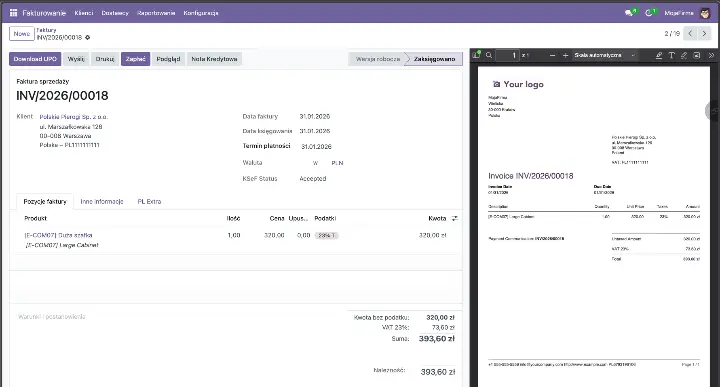Click the Data faktury value 31.01.2026
The height and width of the screenshot is (387, 720).
[315, 117]
